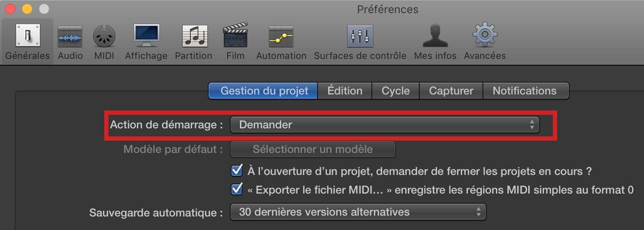Viewport: 644px width, 230px height.
Task: Switch to the Capturer tab
Action: coord(450,91)
